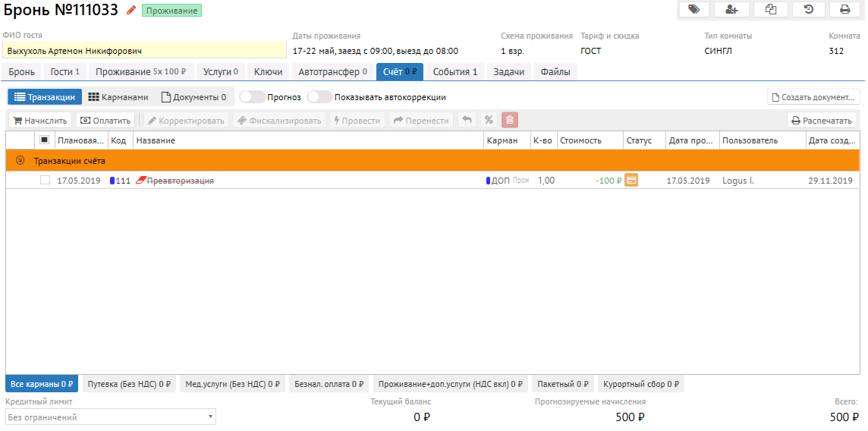Click the Фискализировать button
The image size is (868, 431).
coord(279,120)
